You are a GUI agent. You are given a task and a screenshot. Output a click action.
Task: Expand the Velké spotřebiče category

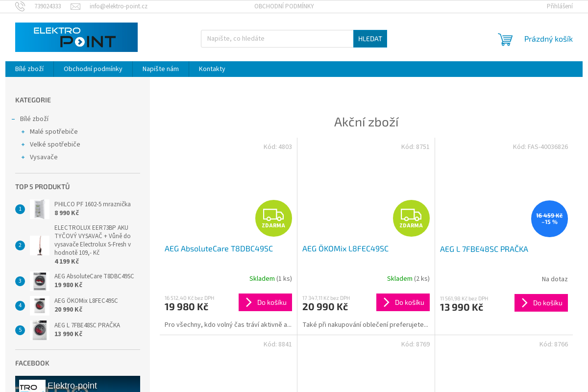click(23, 145)
